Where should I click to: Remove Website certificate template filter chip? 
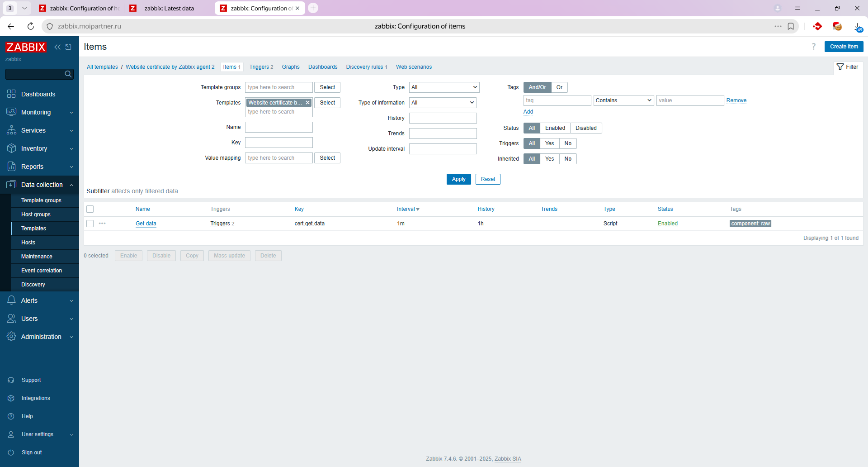(308, 103)
